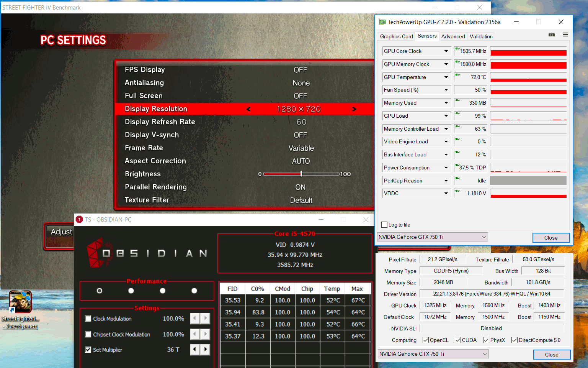Select the leftmost Performance radio button
The height and width of the screenshot is (368, 588).
[100, 291]
